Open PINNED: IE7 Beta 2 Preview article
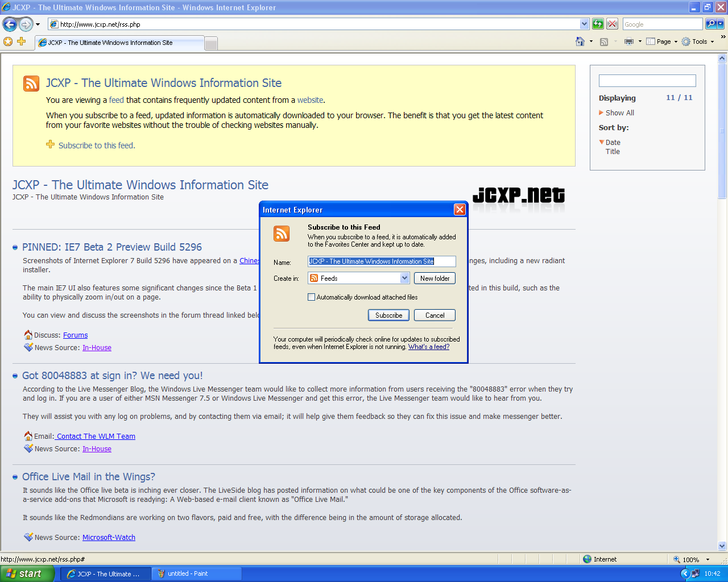Image resolution: width=728 pixels, height=582 pixels. [112, 247]
